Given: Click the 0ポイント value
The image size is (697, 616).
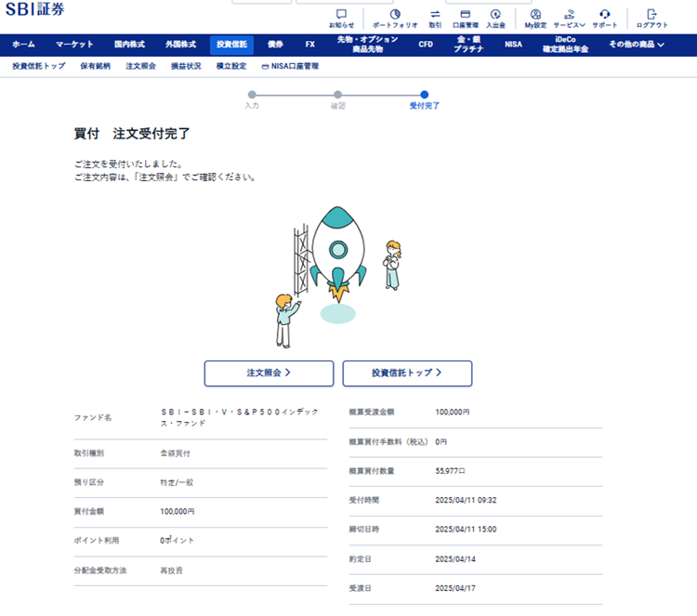Looking at the screenshot, I should point(177,541).
